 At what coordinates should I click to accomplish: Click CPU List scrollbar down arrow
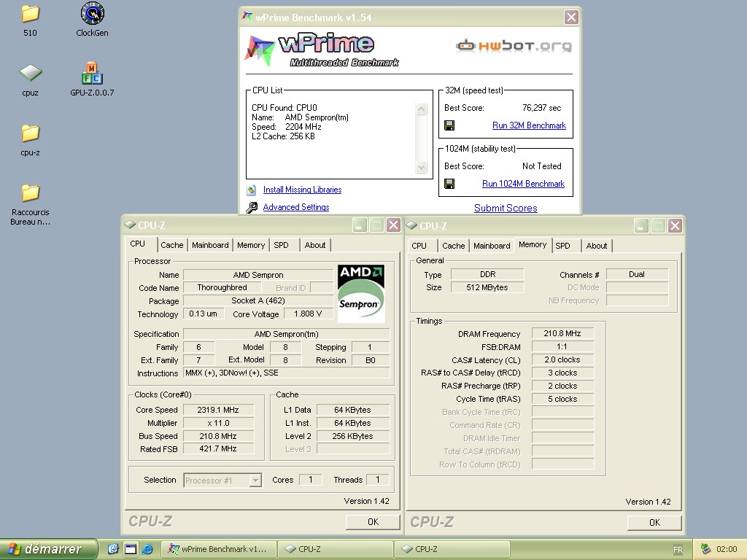point(421,167)
